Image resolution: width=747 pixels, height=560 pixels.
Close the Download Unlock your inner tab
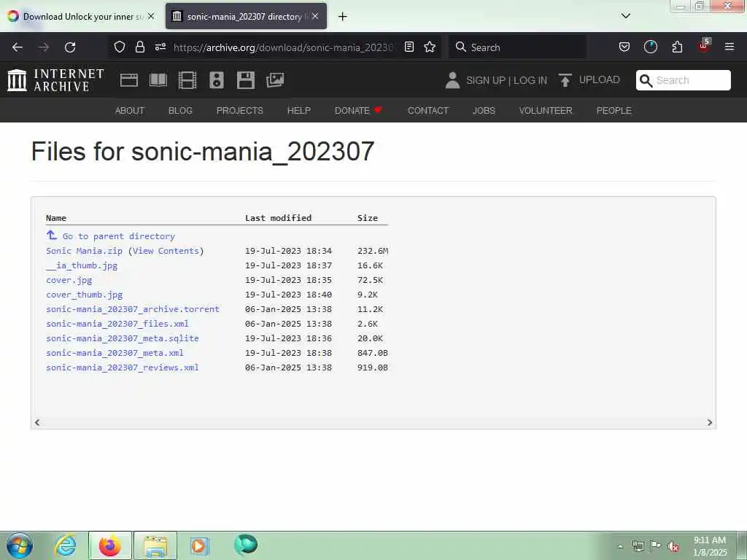[150, 16]
